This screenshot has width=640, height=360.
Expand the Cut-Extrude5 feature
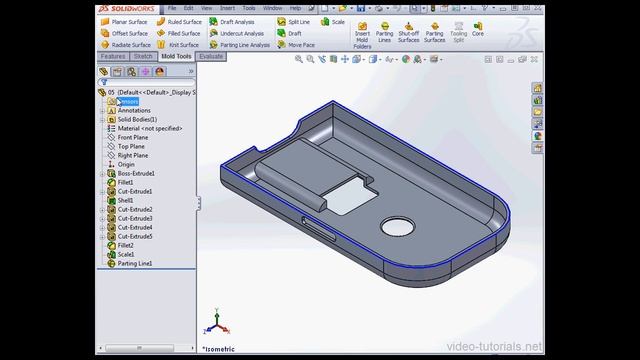(x=102, y=236)
